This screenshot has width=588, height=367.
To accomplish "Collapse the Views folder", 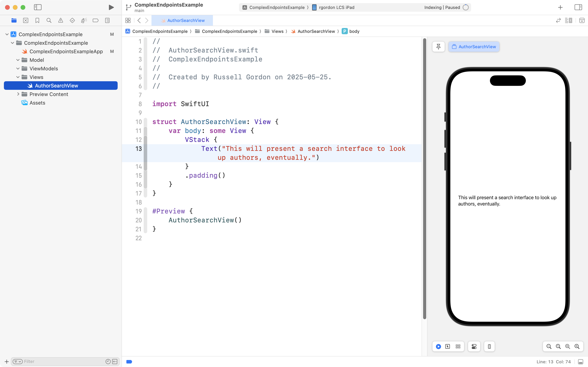I will click(18, 77).
